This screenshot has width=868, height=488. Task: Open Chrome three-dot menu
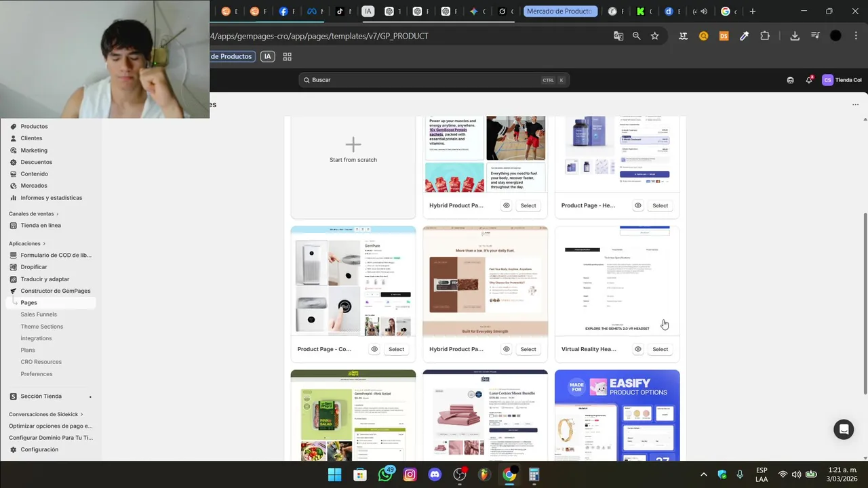click(x=856, y=36)
